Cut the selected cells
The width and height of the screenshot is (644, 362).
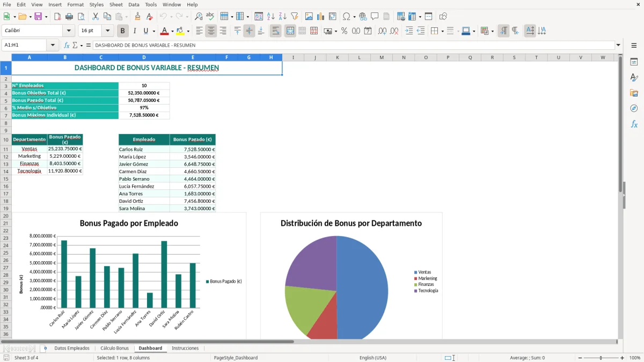95,17
